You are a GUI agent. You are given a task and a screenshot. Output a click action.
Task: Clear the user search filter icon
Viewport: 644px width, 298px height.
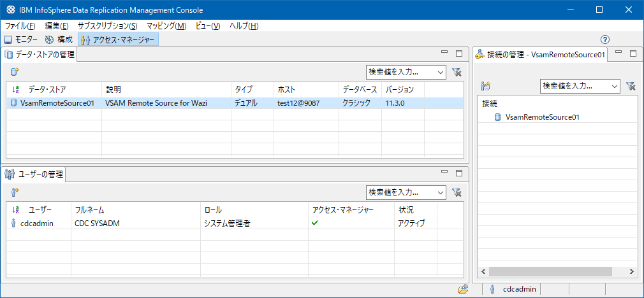457,192
